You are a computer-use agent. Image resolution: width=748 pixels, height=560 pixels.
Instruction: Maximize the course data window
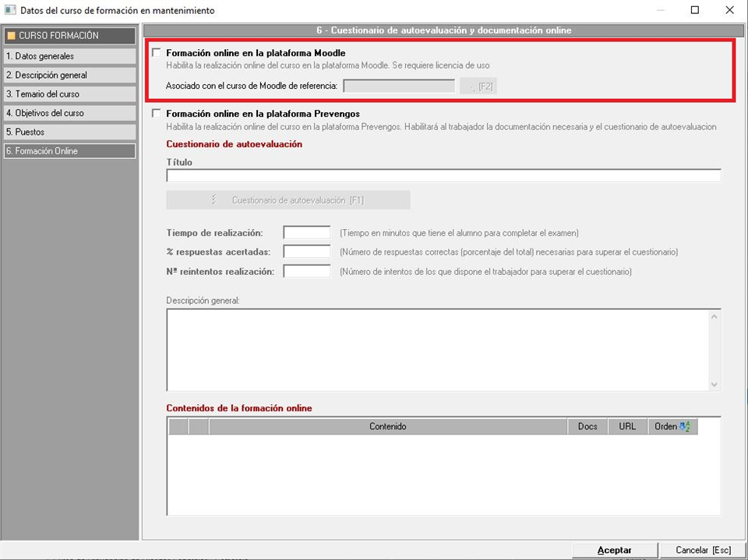coord(694,10)
